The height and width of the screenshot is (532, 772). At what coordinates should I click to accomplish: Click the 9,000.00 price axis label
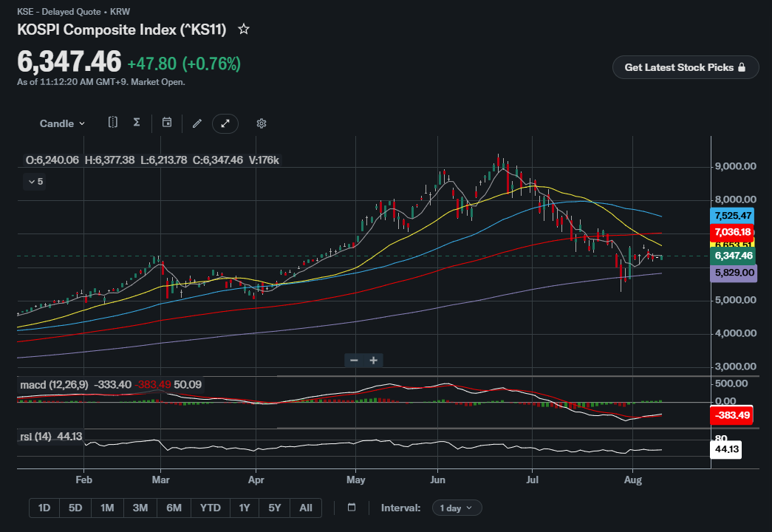coord(735,166)
